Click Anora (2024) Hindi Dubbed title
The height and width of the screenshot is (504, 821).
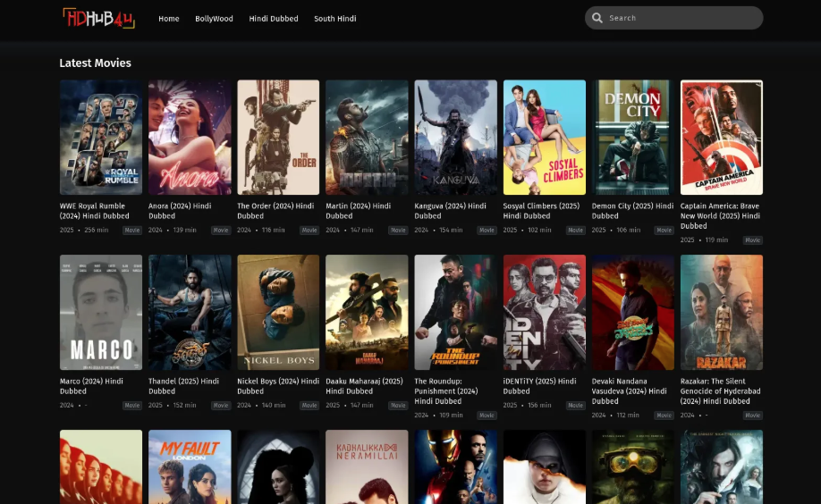point(180,211)
